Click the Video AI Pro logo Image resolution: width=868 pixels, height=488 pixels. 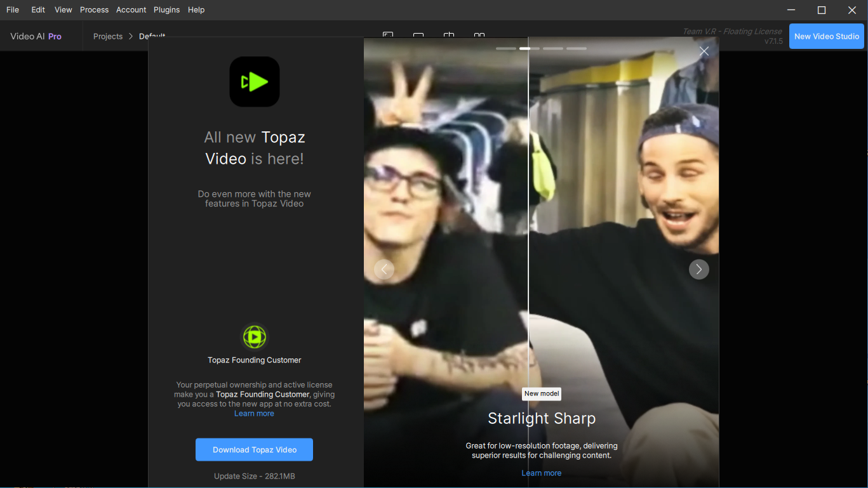pyautogui.click(x=36, y=36)
